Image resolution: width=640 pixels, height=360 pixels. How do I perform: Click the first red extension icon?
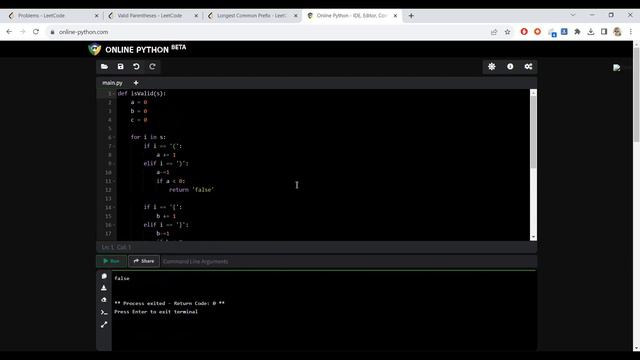coord(524,31)
